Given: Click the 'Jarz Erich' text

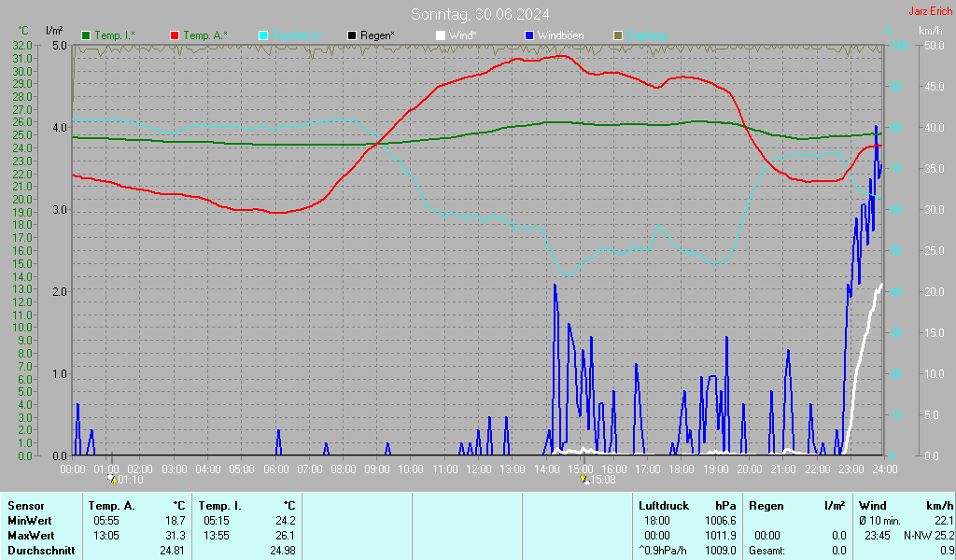Looking at the screenshot, I should coord(931,11).
